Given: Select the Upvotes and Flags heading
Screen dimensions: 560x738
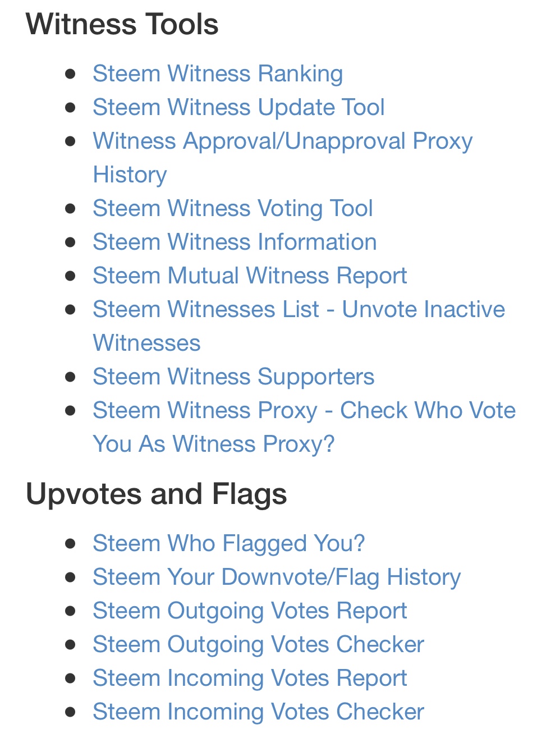Looking at the screenshot, I should click(157, 494).
